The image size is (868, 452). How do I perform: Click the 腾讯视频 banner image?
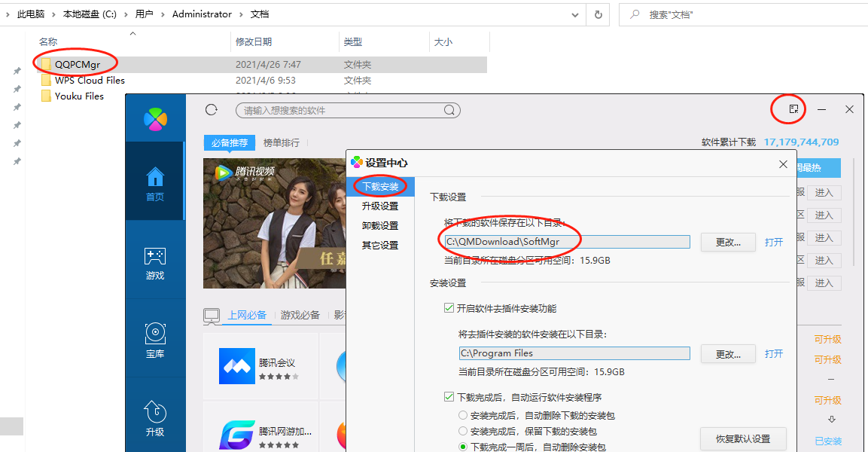[x=275, y=223]
